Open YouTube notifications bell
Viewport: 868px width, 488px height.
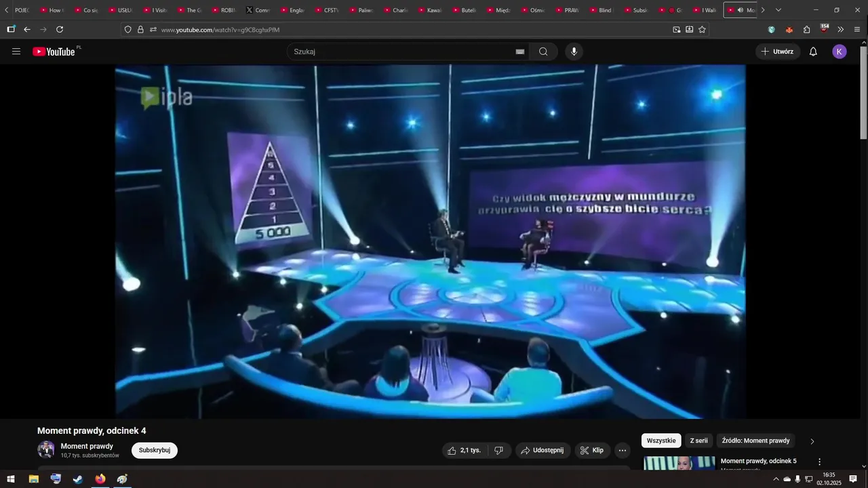pyautogui.click(x=813, y=52)
